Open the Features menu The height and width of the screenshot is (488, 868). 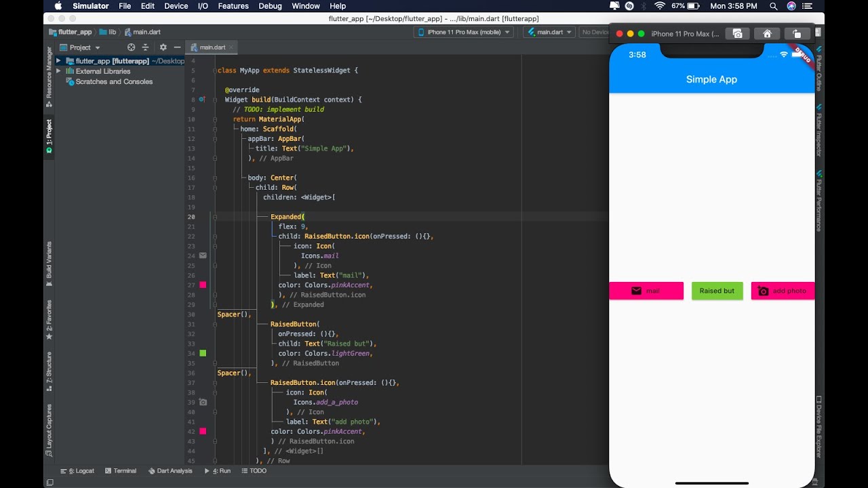click(233, 6)
